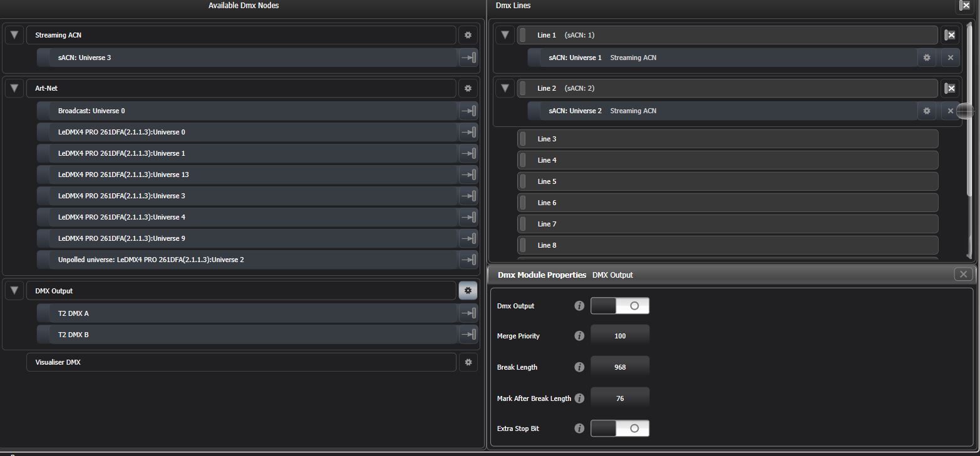
Task: Select Line 8 in Dmx Lines
Action: click(x=728, y=245)
